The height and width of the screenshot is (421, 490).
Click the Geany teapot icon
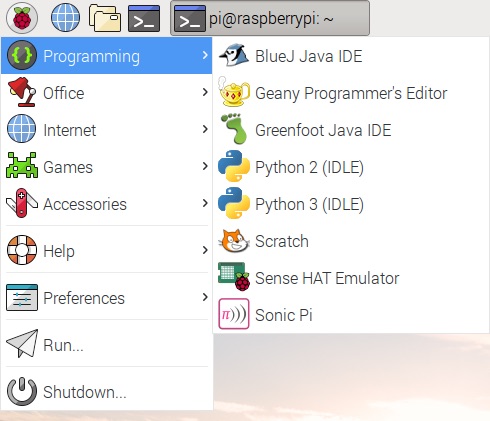coord(234,92)
